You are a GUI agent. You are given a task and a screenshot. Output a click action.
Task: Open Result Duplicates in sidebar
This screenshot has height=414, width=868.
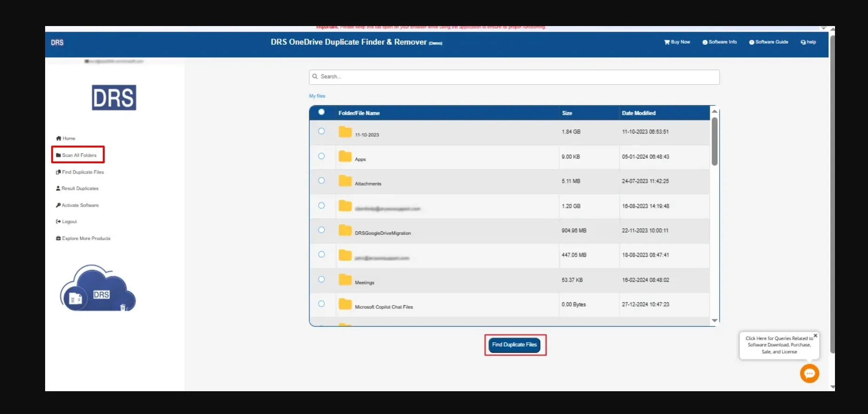tap(80, 188)
